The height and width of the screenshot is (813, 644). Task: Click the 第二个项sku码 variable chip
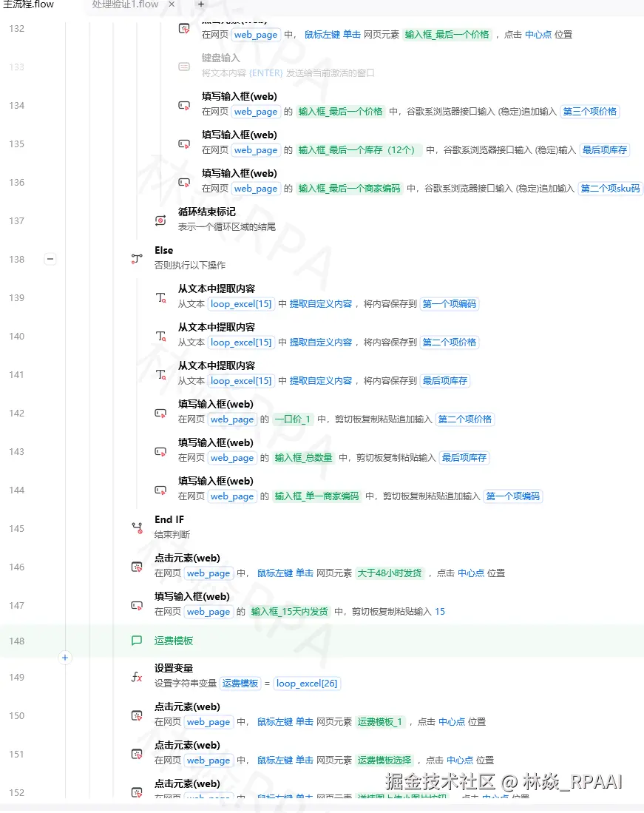pyautogui.click(x=610, y=188)
